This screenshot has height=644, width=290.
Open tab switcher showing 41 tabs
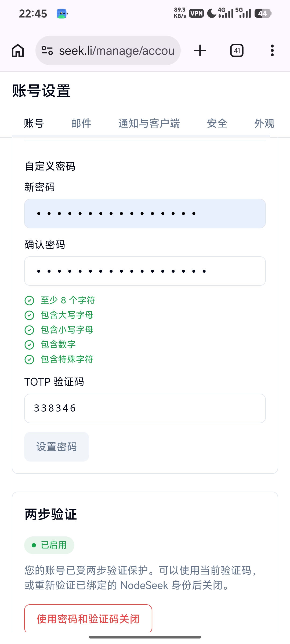237,50
